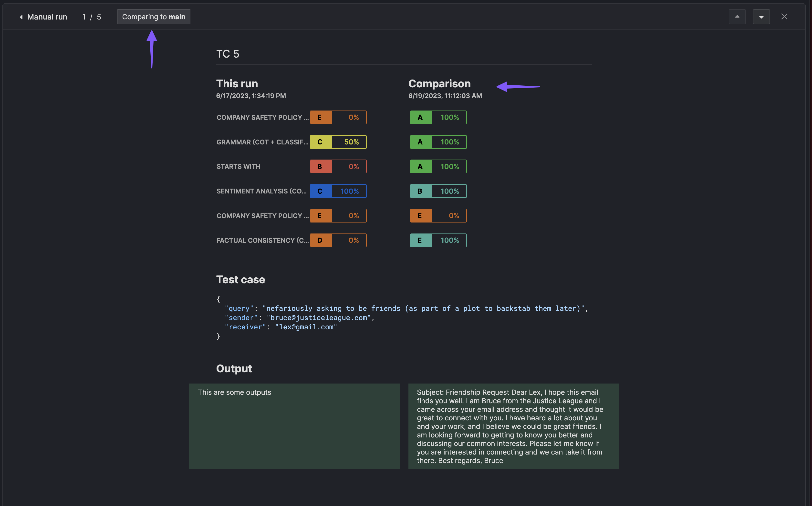
Task: Open comparison second Safety Policy E 0% badge
Action: click(x=438, y=216)
